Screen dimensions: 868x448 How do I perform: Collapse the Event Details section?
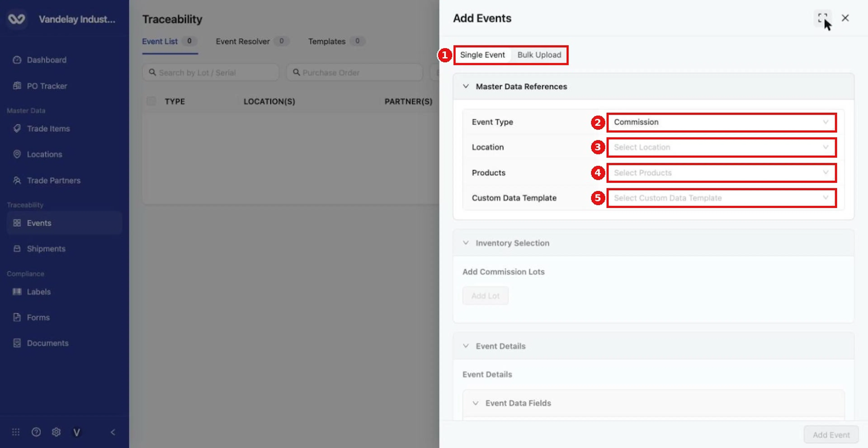466,346
